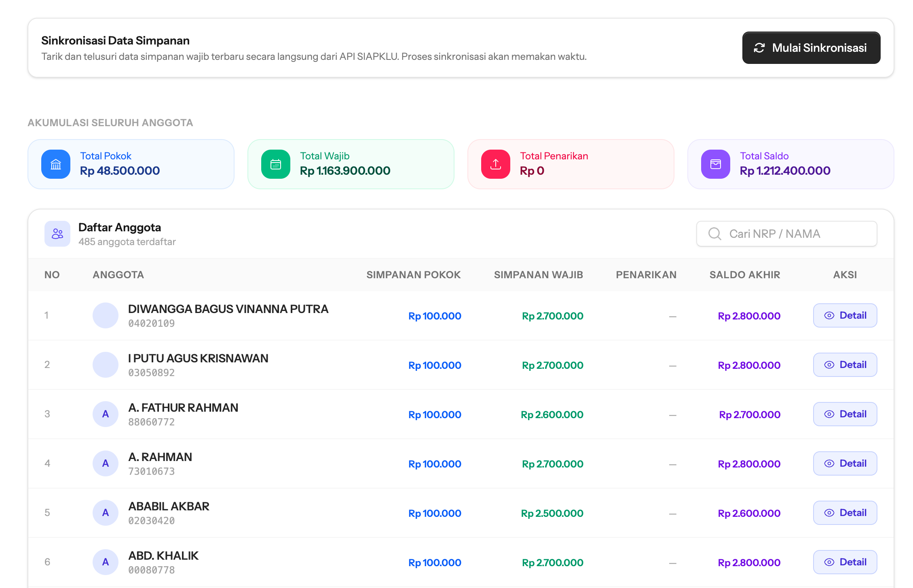The height and width of the screenshot is (588, 913).
Task: Click the '485 anggota terdaftar' text
Action: 127,242
